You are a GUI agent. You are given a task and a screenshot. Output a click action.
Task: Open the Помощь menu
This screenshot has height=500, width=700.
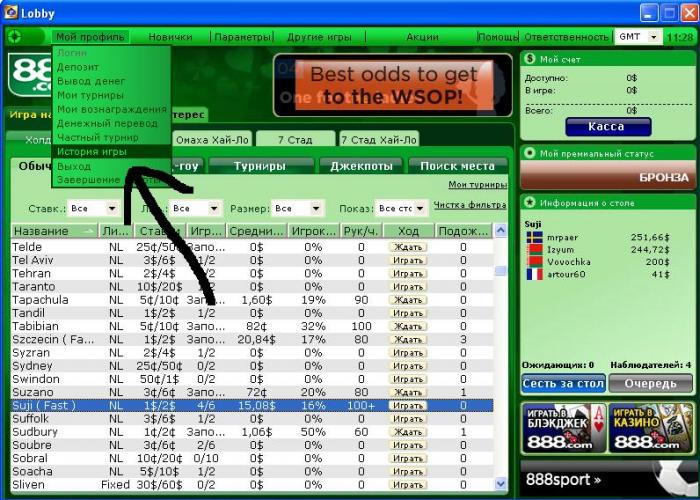tap(498, 37)
